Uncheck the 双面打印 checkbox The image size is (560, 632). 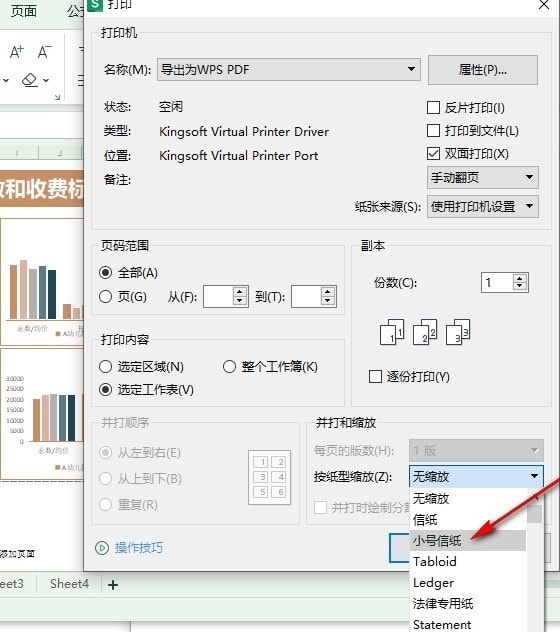coord(433,154)
